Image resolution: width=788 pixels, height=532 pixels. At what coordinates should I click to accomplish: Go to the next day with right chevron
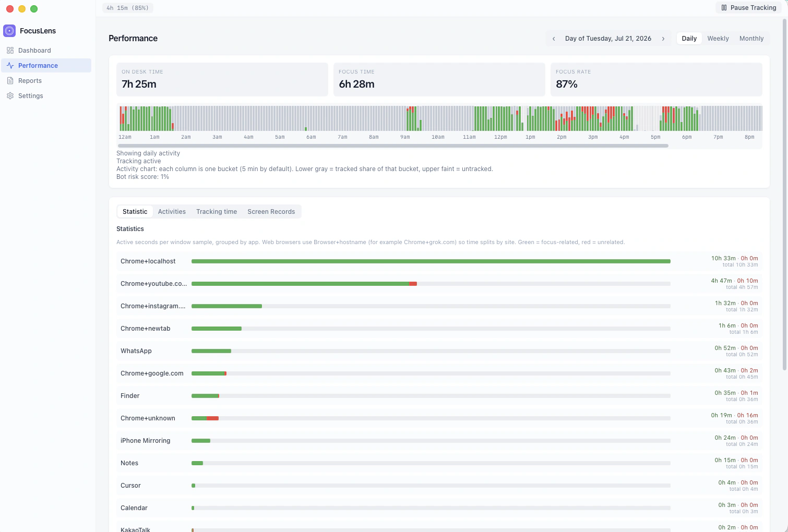tap(663, 39)
